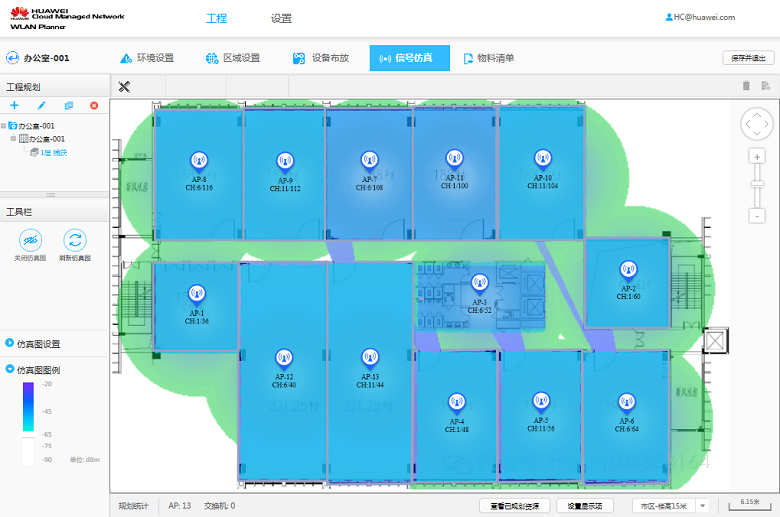Click the HC@huawei.com user account
The width and height of the screenshot is (780, 517).
(x=700, y=17)
